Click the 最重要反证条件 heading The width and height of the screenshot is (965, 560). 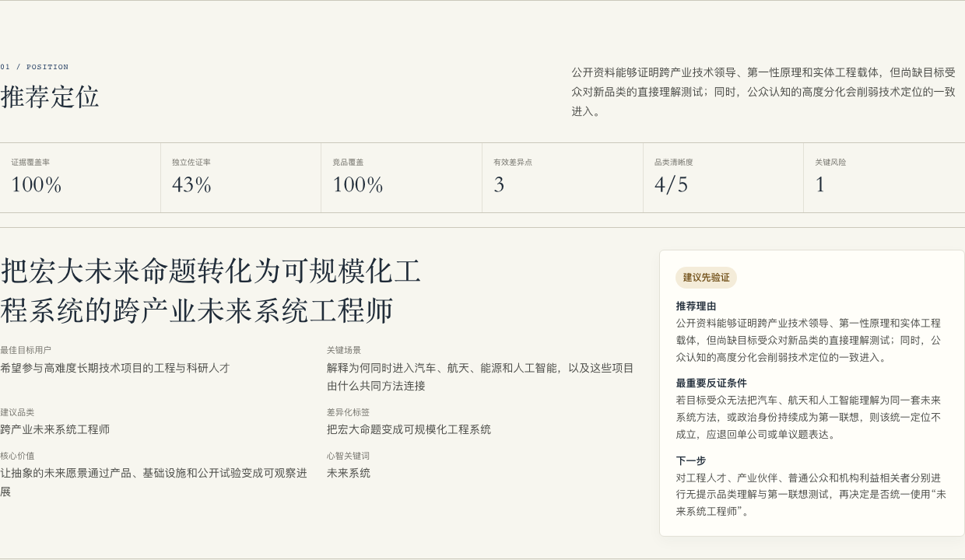[x=711, y=383]
